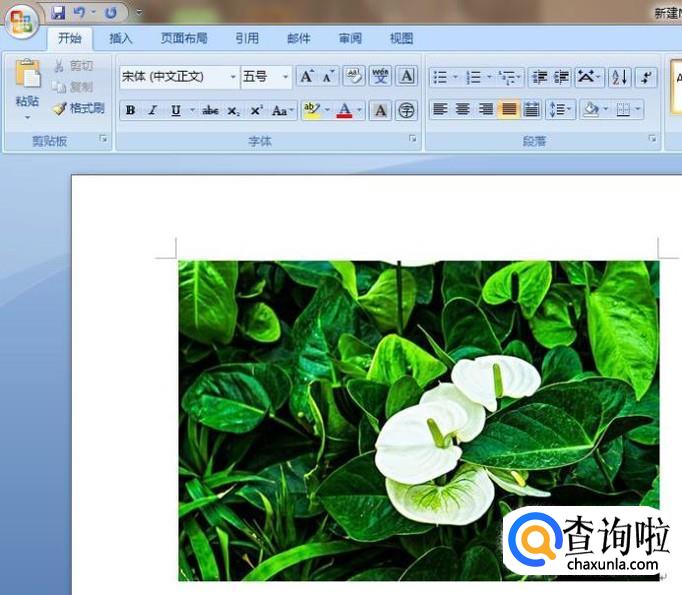Click the Sort A-Z icon

point(619,77)
